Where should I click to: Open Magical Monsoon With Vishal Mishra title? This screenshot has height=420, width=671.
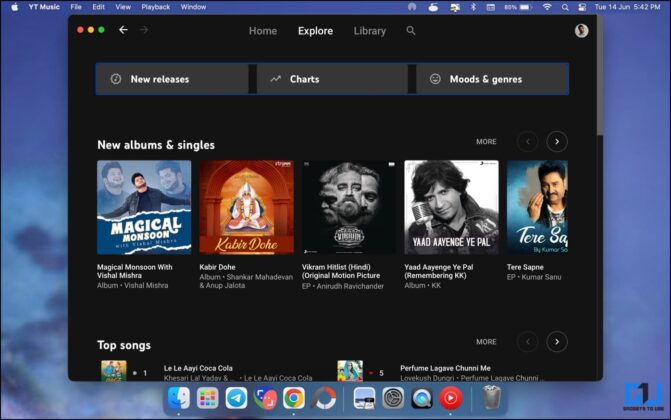tap(135, 271)
